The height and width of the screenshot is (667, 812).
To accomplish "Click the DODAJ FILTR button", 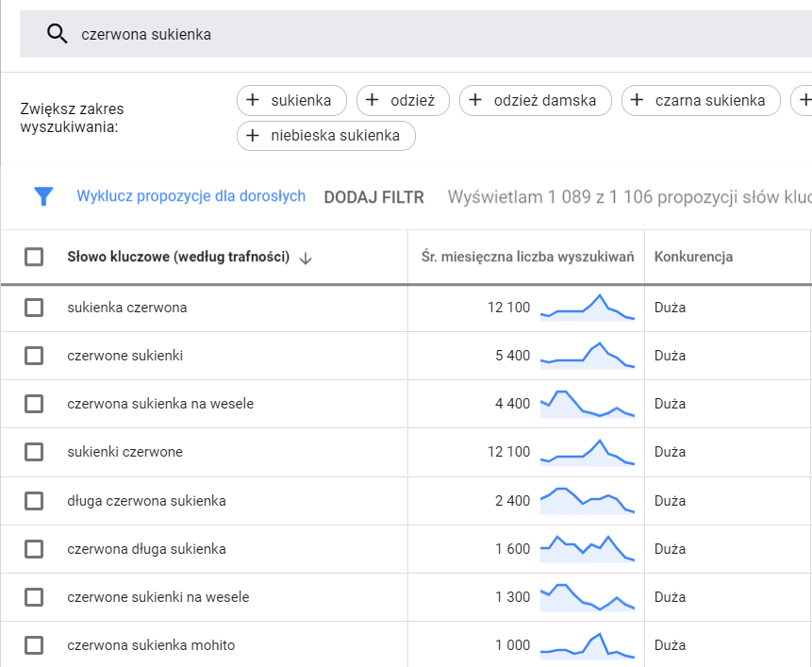I will [373, 195].
